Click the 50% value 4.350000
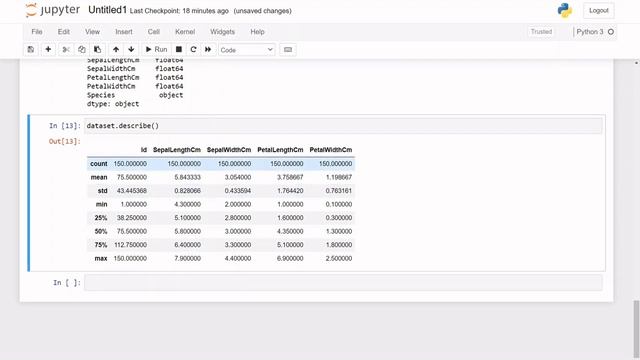This screenshot has height=360, width=640. pyautogui.click(x=290, y=231)
